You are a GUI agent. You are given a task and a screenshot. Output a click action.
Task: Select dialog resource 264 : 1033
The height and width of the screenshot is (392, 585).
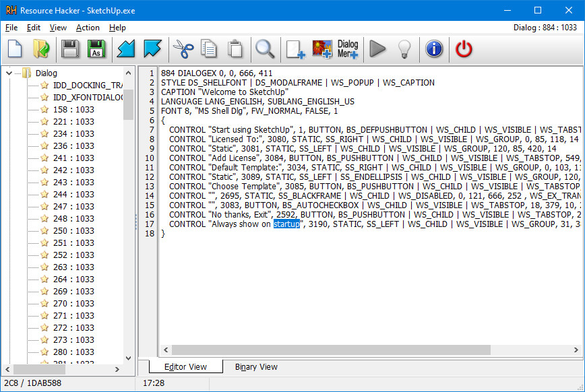point(73,280)
